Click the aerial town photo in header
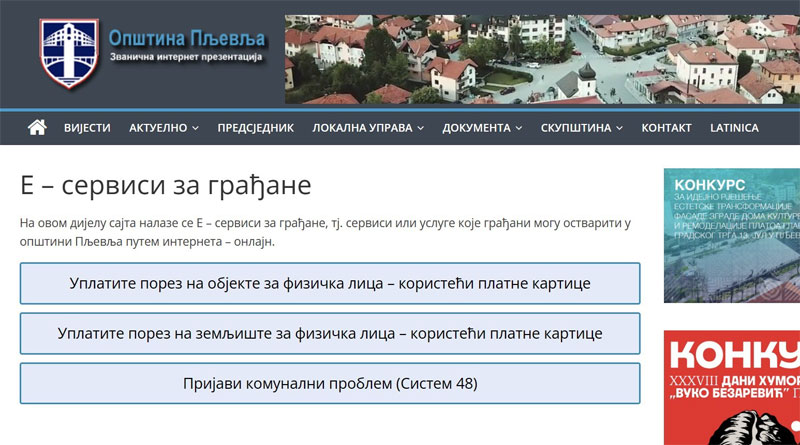The height and width of the screenshot is (445, 800). 542,59
